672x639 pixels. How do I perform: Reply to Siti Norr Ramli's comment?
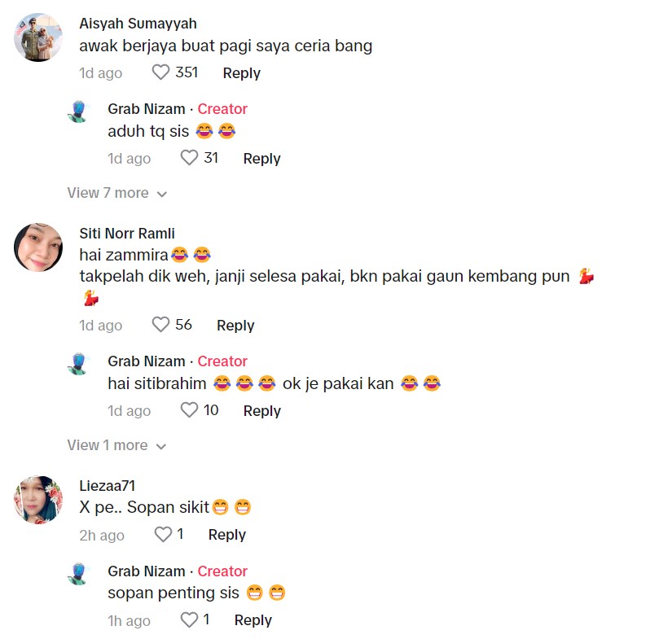(235, 325)
